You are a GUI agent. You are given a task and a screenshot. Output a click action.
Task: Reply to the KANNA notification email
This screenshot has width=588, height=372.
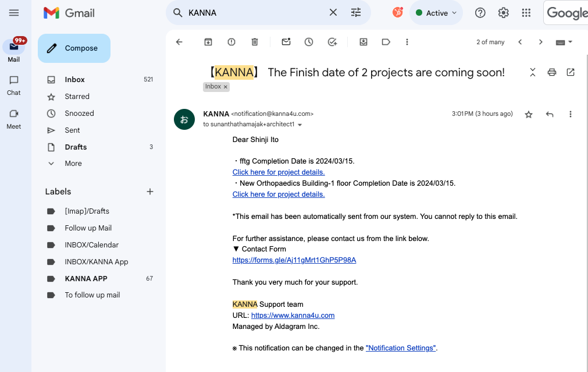(549, 114)
